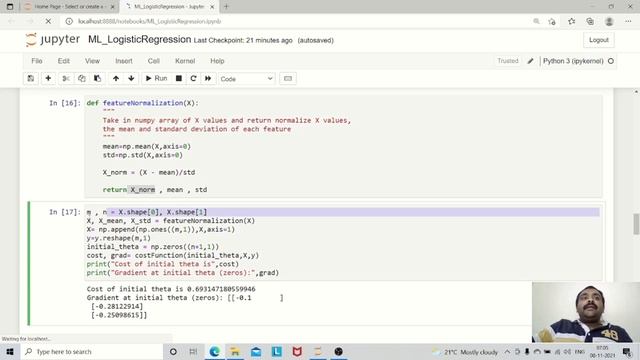Copy selected cells icon in the toolbar
The height and width of the screenshot is (360, 640).
[x=82, y=78]
